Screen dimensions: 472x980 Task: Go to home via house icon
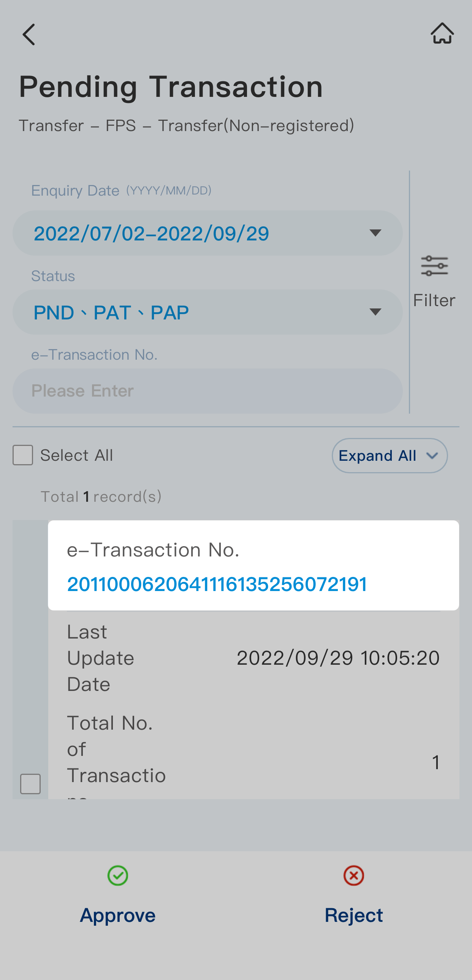tap(442, 33)
